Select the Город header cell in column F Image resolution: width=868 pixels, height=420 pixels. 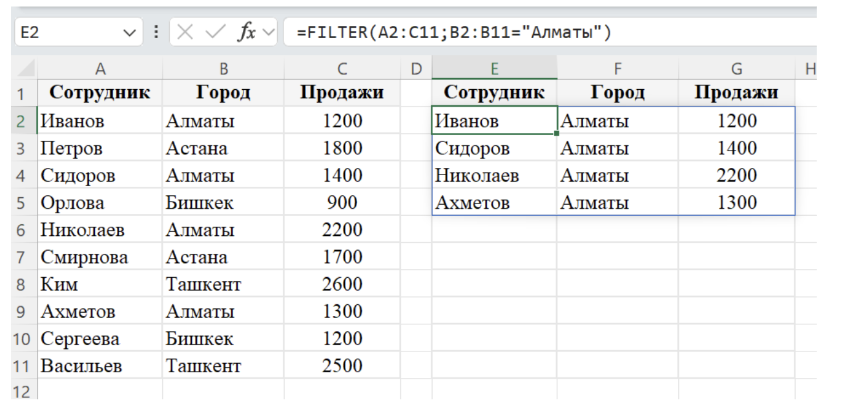tap(618, 92)
